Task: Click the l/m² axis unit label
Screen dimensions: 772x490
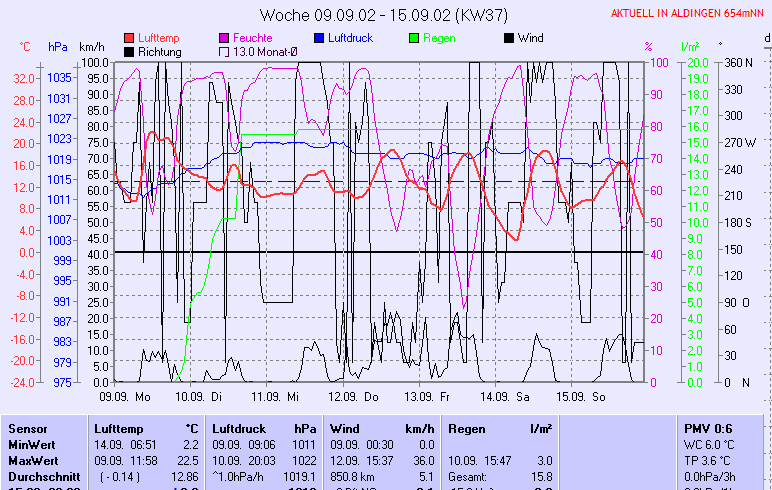Action: coord(689,47)
